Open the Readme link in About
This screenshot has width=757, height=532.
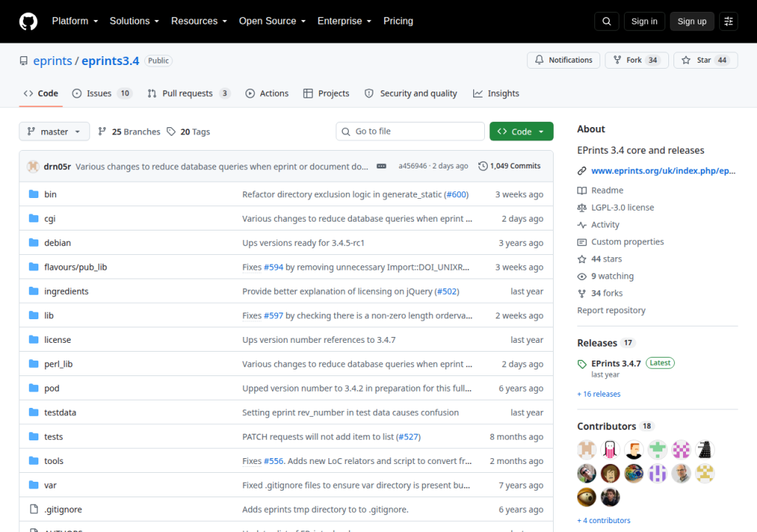[x=607, y=190]
